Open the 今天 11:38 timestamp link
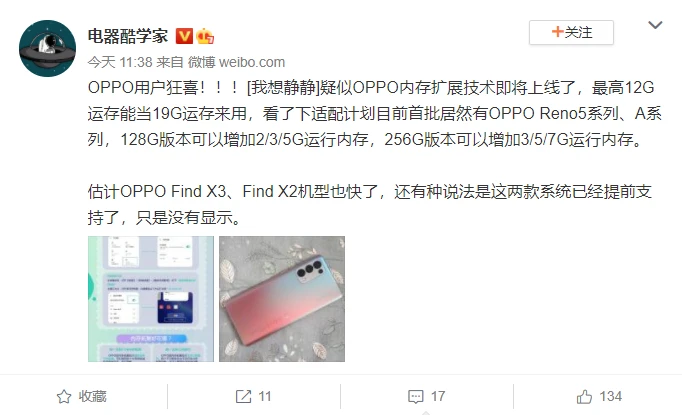The height and width of the screenshot is (415, 682). point(120,62)
